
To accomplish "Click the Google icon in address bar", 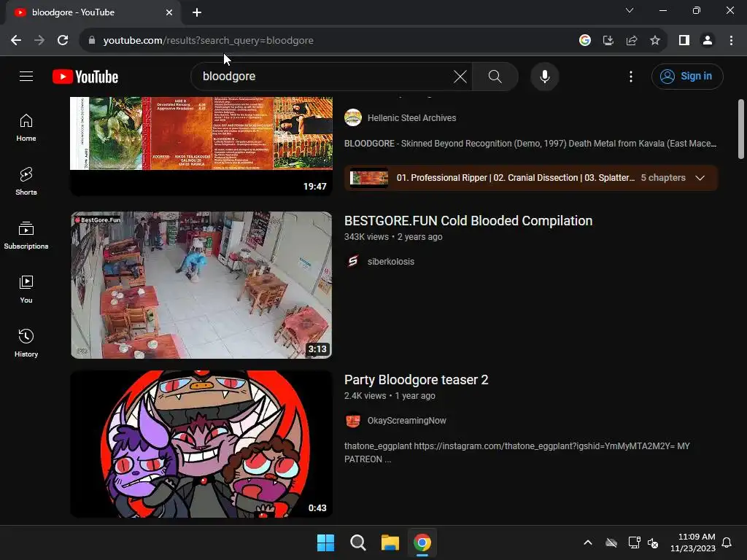I will click(x=585, y=41).
